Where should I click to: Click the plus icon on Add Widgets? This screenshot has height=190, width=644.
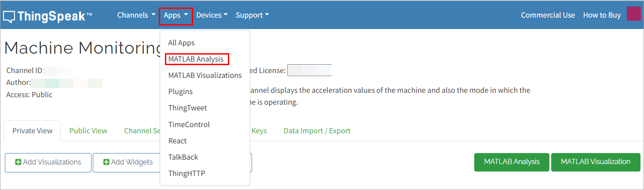click(106, 162)
